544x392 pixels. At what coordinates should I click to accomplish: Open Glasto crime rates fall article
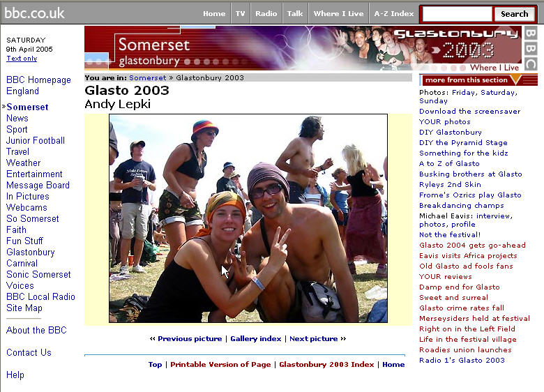pyautogui.click(x=462, y=308)
